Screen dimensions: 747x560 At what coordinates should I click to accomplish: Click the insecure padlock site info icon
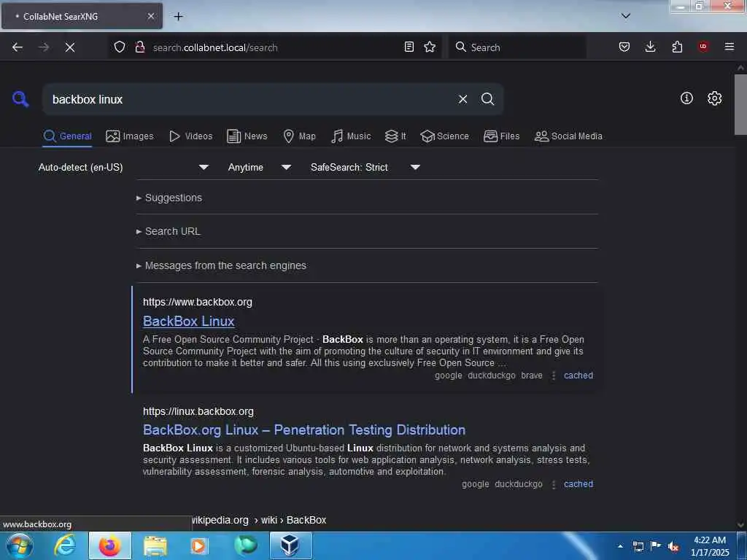click(x=140, y=47)
